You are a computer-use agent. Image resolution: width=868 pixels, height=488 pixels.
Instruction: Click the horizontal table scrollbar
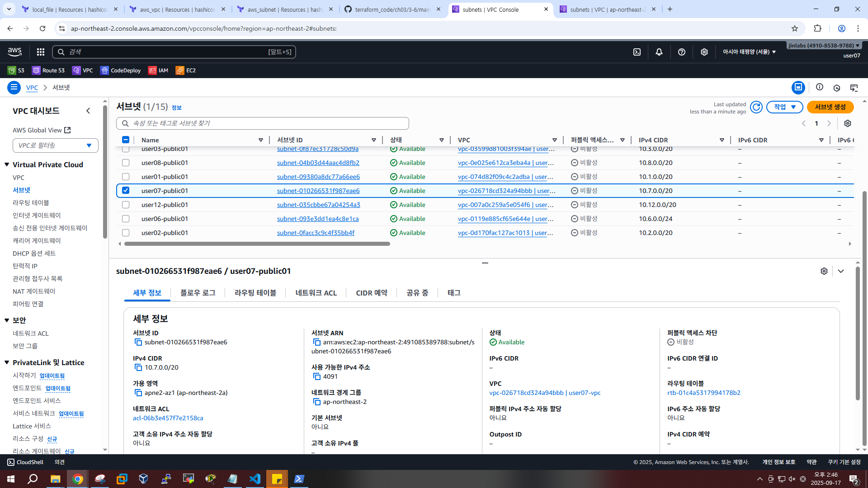tap(257, 244)
